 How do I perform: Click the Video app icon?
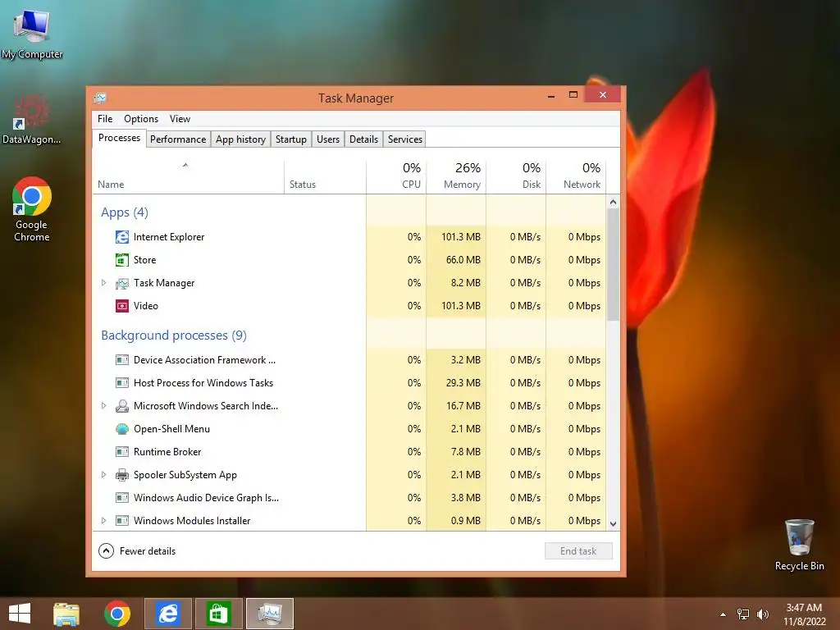tap(122, 306)
